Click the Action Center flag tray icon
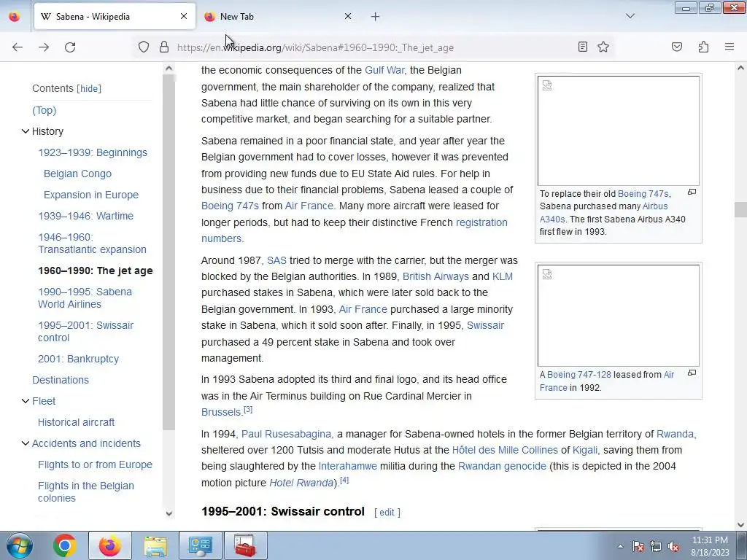This screenshot has width=747, height=560. [x=638, y=546]
